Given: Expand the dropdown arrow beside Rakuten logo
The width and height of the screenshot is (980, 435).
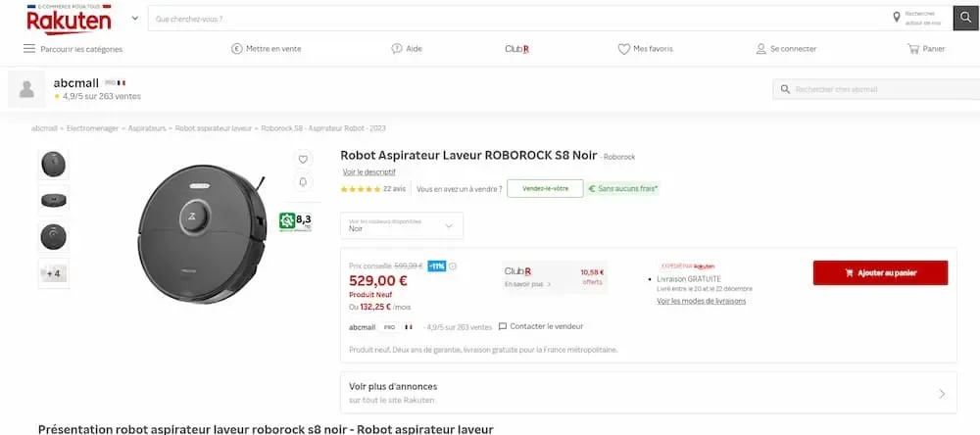Looking at the screenshot, I should 134,19.
